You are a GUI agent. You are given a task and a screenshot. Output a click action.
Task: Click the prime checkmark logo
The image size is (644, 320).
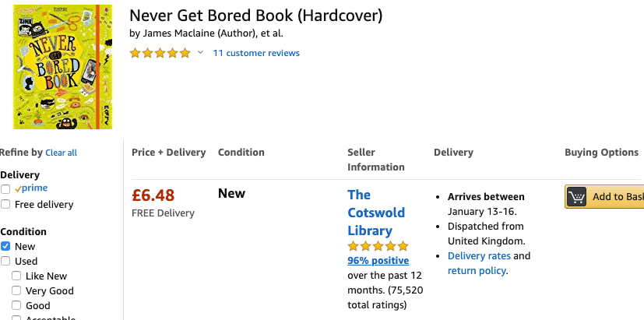pyautogui.click(x=31, y=188)
